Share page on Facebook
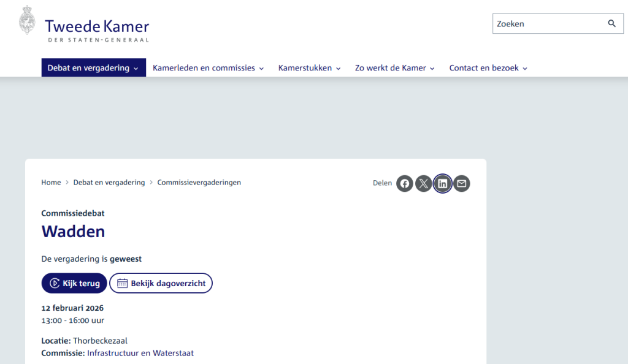Screen dimensions: 628x364 click(x=404, y=183)
